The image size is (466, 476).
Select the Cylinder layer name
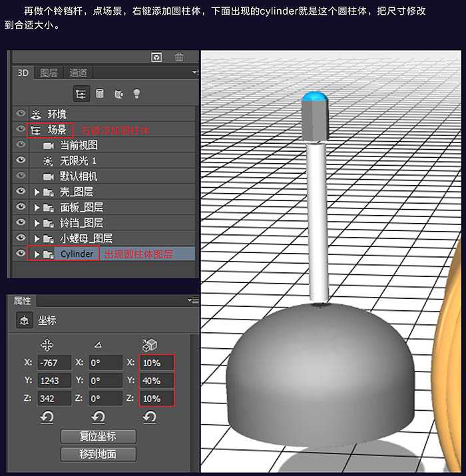pos(77,254)
